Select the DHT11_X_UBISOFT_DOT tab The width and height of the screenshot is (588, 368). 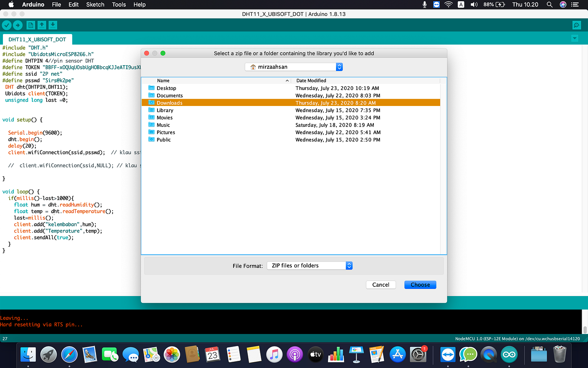click(x=38, y=39)
